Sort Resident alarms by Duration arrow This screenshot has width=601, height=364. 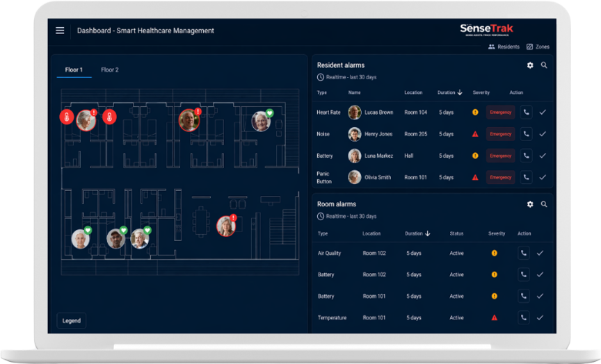[x=460, y=92]
